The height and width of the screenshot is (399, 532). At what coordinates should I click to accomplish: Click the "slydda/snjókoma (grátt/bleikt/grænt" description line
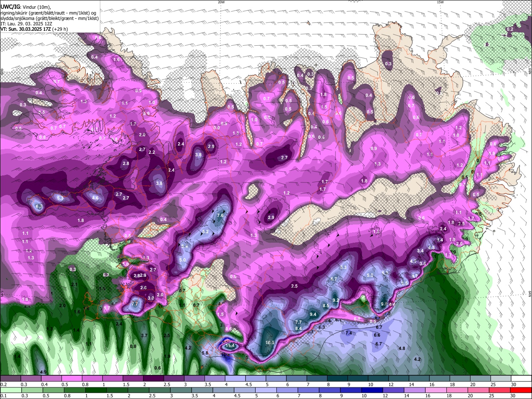[49, 18]
